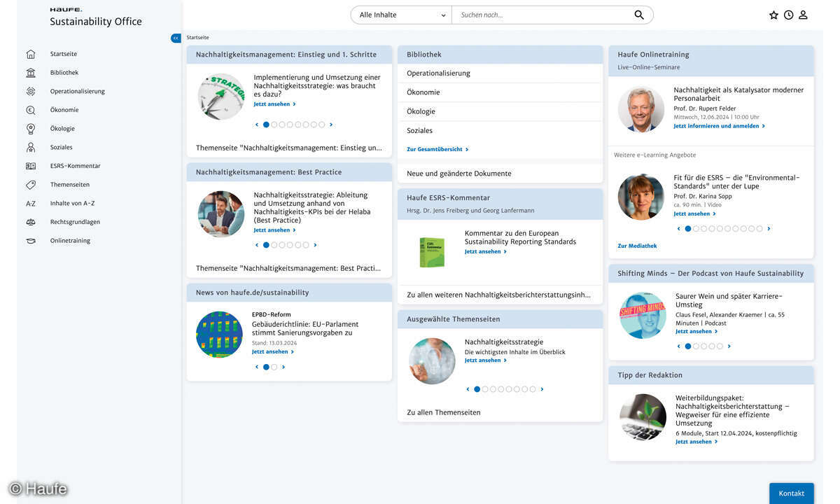The image size is (840, 504).
Task: Select last dot in podcast carousel
Action: (720, 346)
